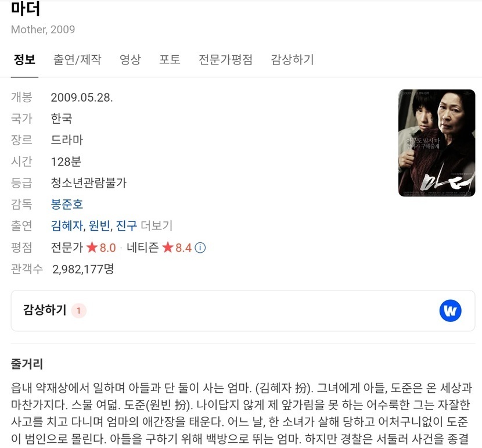Click the 원빈 actor link
This screenshot has height=448, width=482.
coord(99,225)
